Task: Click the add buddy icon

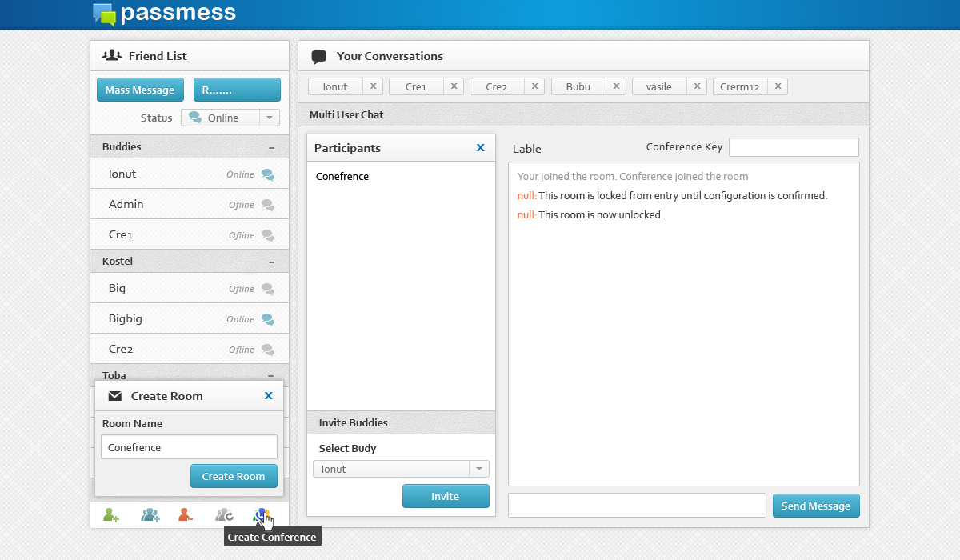Action: [111, 515]
